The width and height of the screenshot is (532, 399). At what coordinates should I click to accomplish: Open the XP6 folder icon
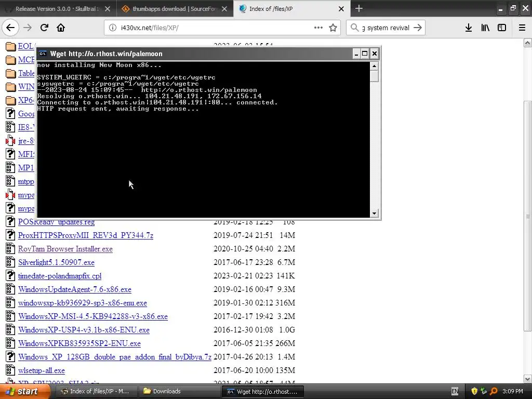point(11,100)
